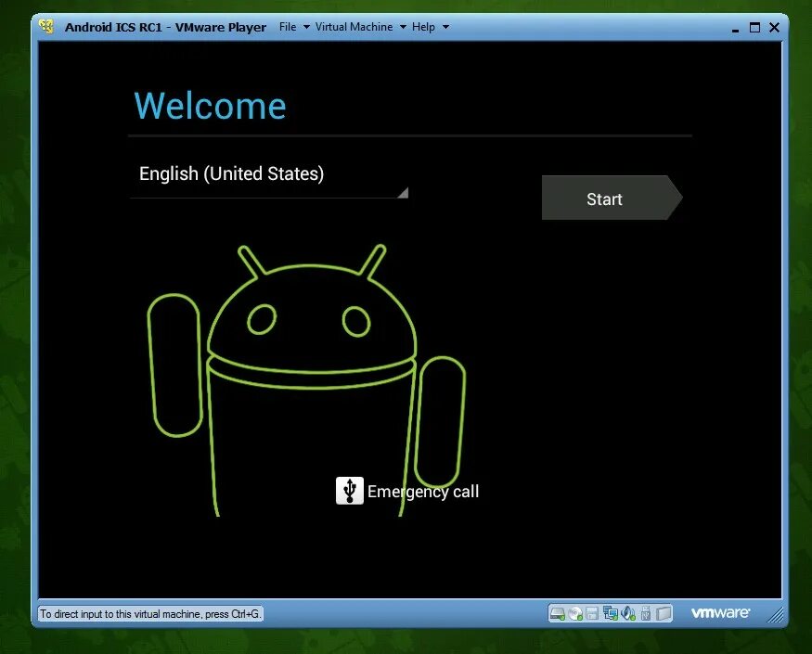Close the VMware Player window
The height and width of the screenshot is (654, 812).
tap(774, 27)
